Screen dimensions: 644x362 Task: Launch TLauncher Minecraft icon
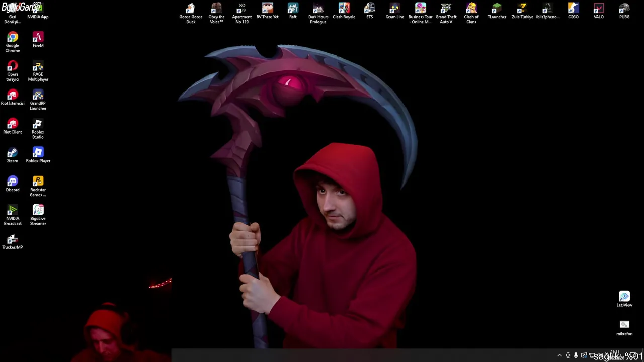tap(497, 11)
